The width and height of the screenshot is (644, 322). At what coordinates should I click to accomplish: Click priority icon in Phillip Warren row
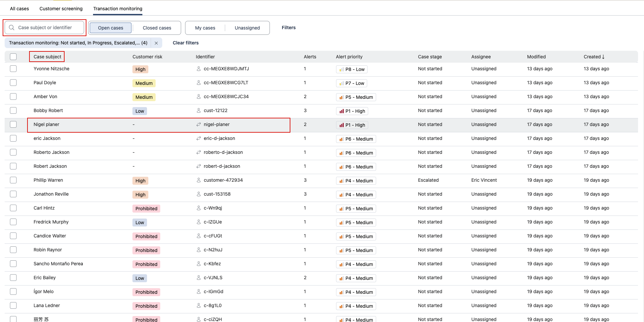click(341, 181)
